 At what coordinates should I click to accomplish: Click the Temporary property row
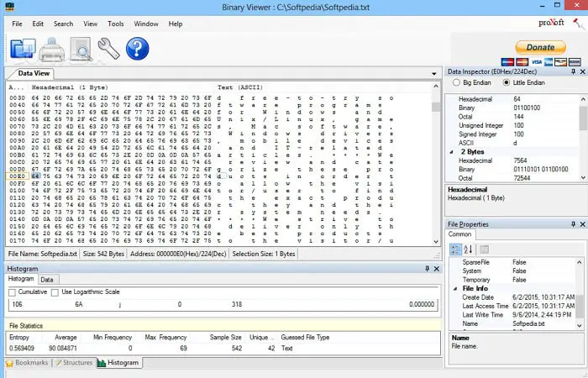coord(512,280)
